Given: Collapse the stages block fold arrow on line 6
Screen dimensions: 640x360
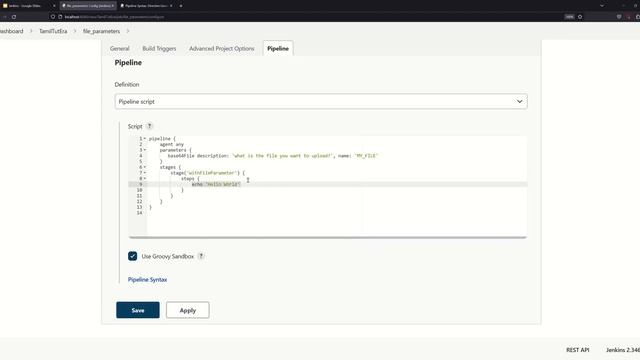Looking at the screenshot, I should coord(144,167).
